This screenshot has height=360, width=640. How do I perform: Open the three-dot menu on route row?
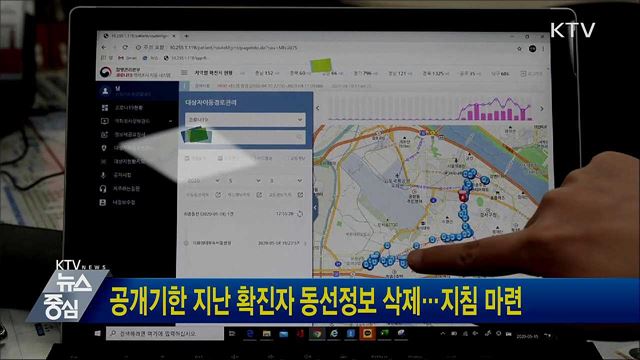[x=305, y=243]
